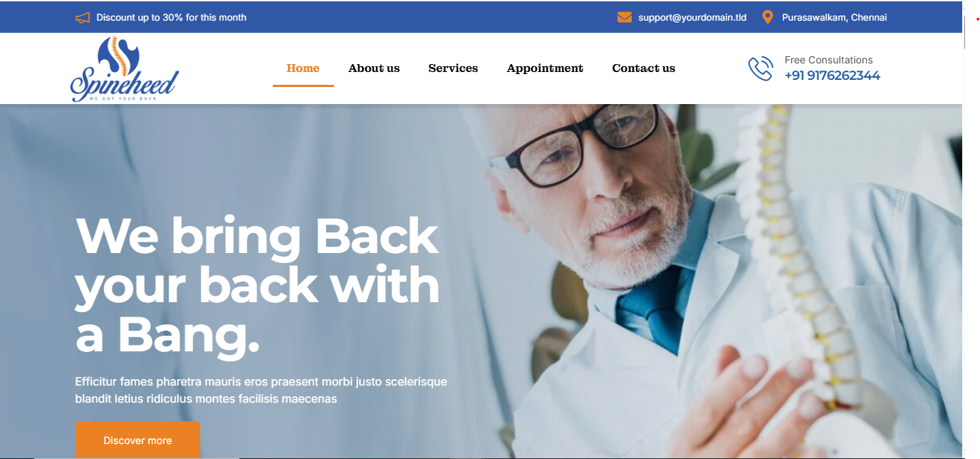The image size is (980, 459).
Task: Click the Discover more button
Action: 137,440
